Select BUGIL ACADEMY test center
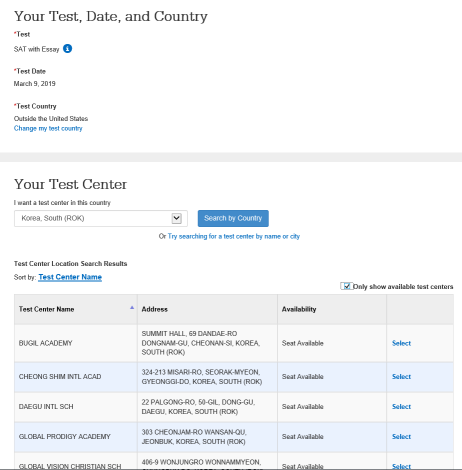The width and height of the screenshot is (462, 470). pos(401,343)
